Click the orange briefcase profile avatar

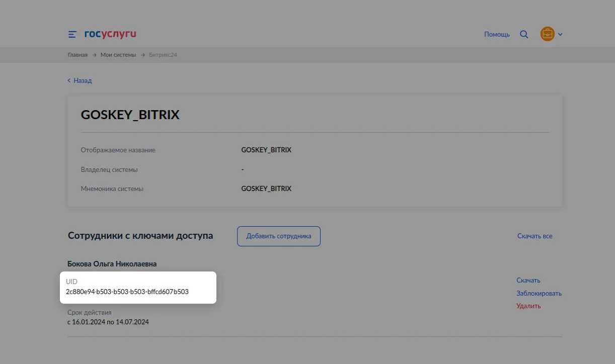[548, 34]
